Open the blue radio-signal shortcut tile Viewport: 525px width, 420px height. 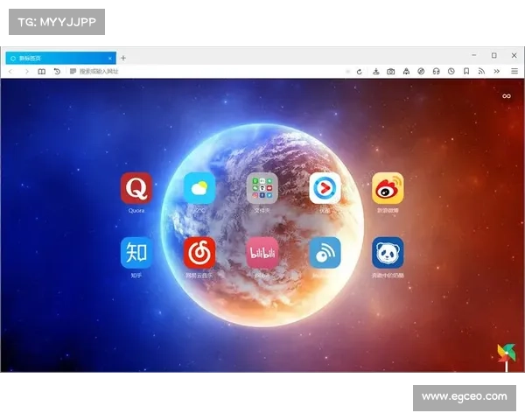[325, 253]
